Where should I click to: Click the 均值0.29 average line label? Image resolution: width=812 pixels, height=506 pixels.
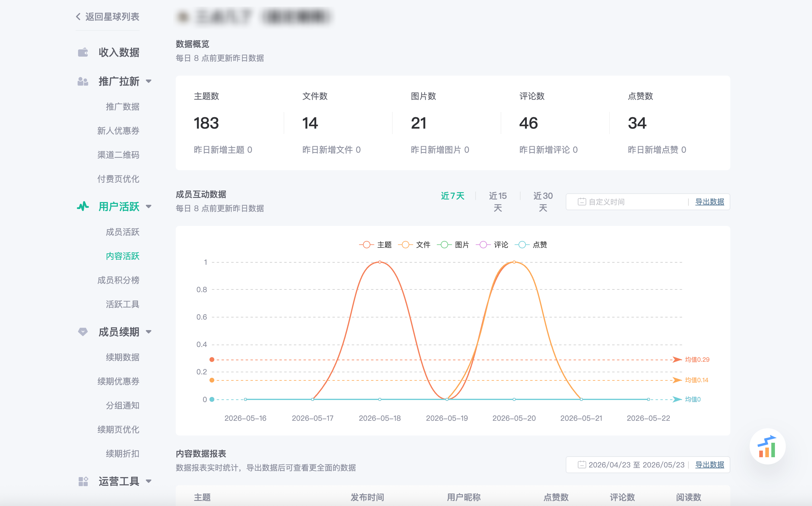click(697, 360)
